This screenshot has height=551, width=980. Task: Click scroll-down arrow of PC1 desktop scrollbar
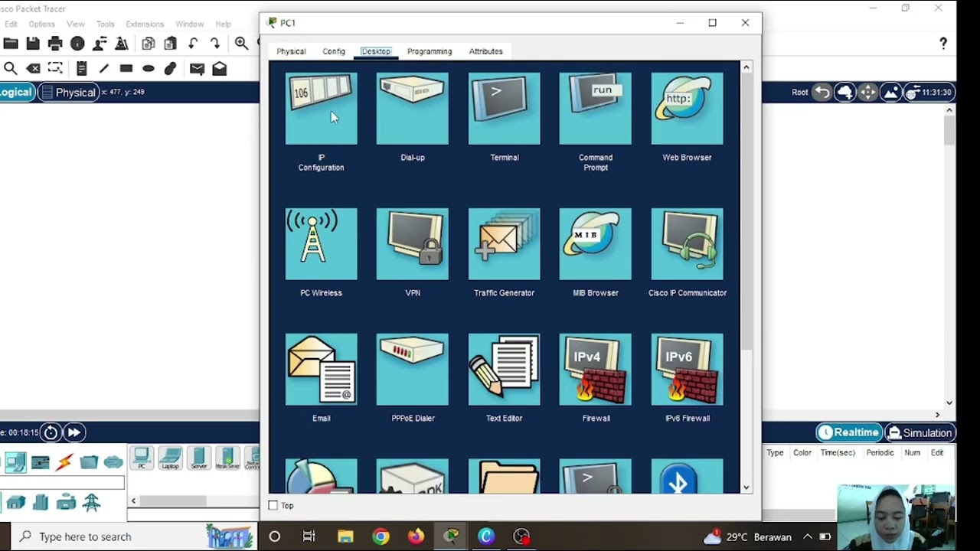(x=746, y=487)
